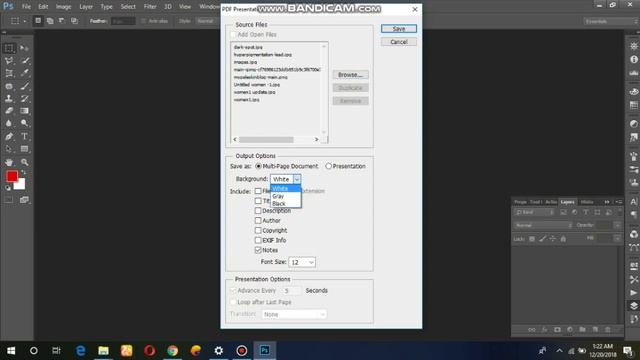
Task: Click the background white color swatch
Action: click(20, 185)
